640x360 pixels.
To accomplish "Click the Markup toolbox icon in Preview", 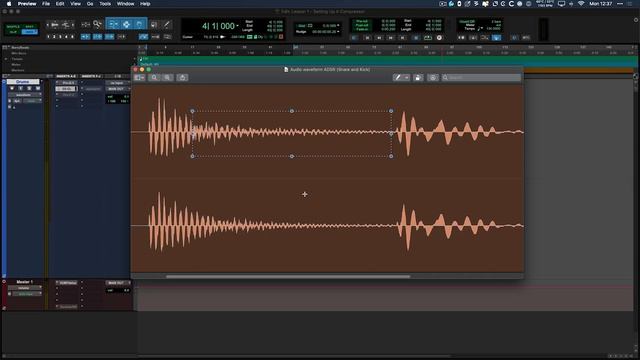I will point(433,78).
